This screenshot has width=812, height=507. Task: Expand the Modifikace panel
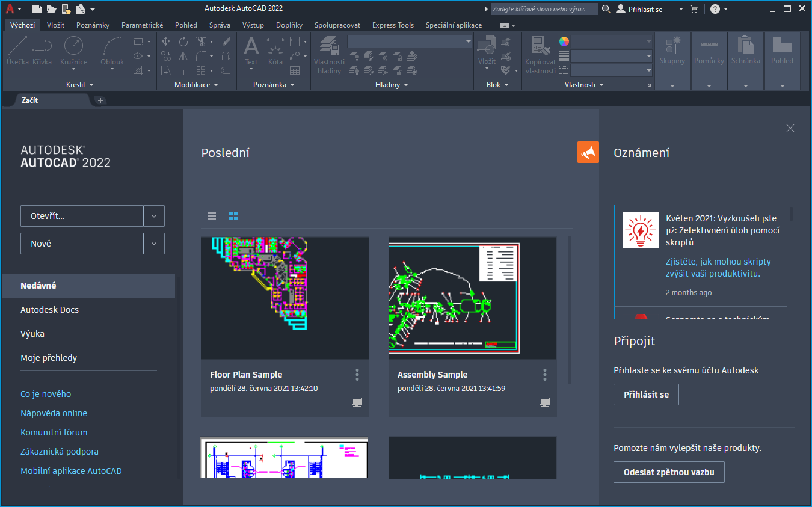point(196,85)
